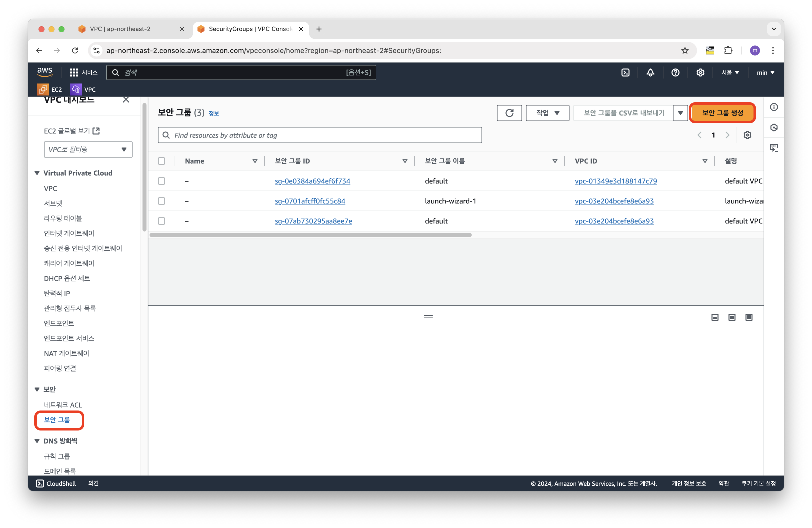The height and width of the screenshot is (528, 812).
Task: Open 네트워크 ACL in the sidebar
Action: [x=63, y=405]
